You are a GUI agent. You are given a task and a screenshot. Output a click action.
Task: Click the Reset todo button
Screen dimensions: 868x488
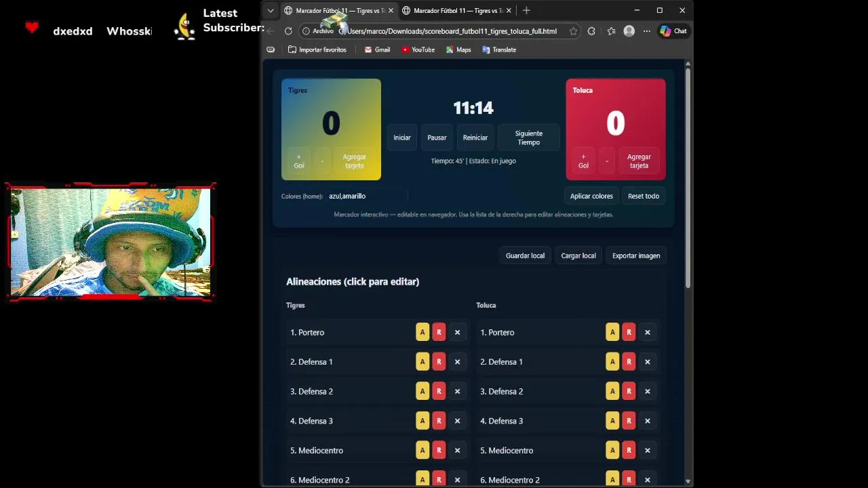tap(644, 196)
